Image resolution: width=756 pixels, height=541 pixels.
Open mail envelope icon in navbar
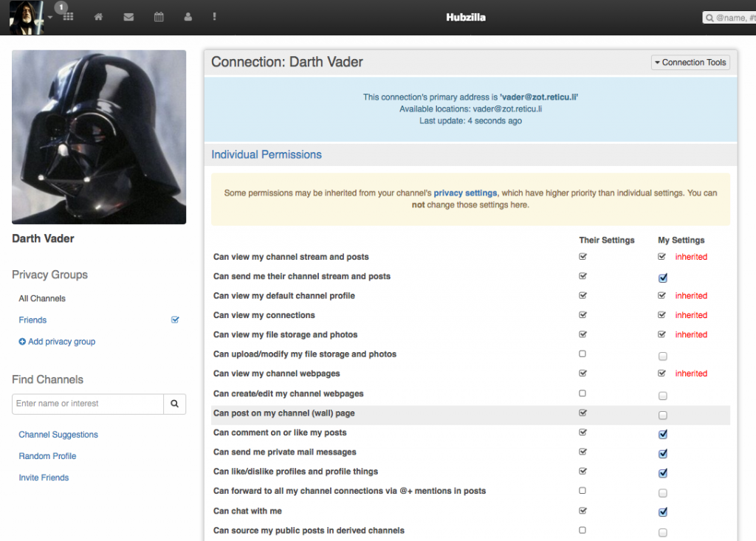[x=128, y=17]
